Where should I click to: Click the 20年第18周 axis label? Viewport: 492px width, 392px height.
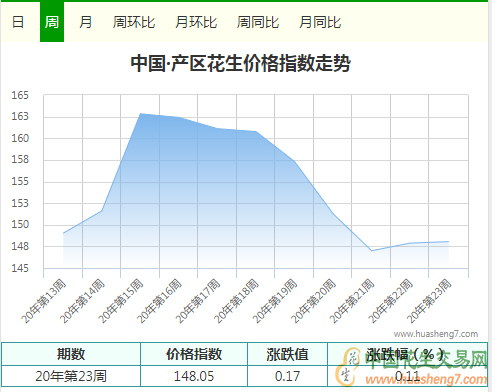(x=236, y=301)
